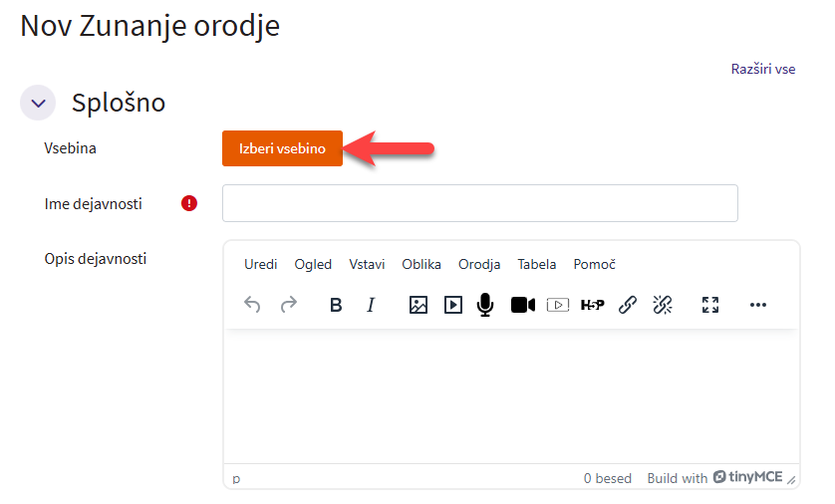Open the Vstavi menu

(367, 264)
